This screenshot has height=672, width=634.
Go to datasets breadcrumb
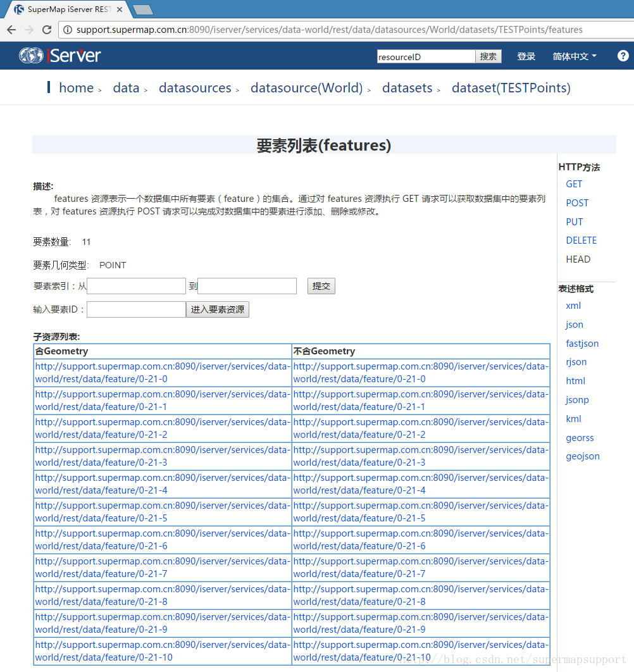click(407, 88)
